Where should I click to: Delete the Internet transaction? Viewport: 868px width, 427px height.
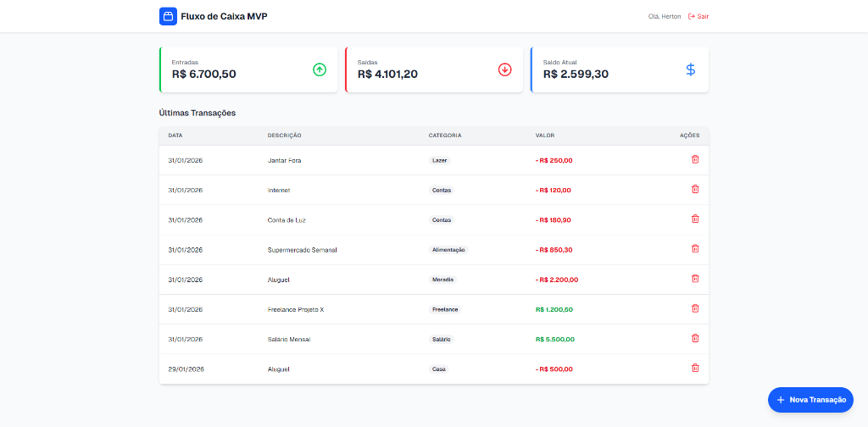pyautogui.click(x=695, y=189)
